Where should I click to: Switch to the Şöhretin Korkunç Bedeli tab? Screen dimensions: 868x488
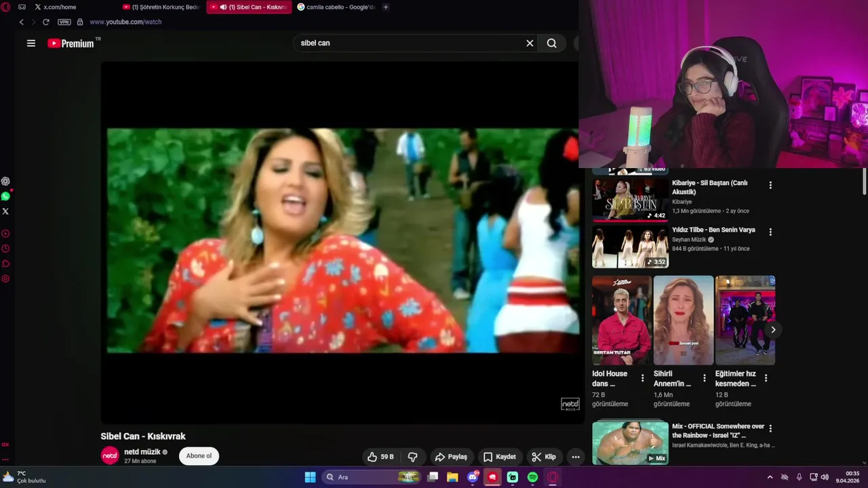161,7
